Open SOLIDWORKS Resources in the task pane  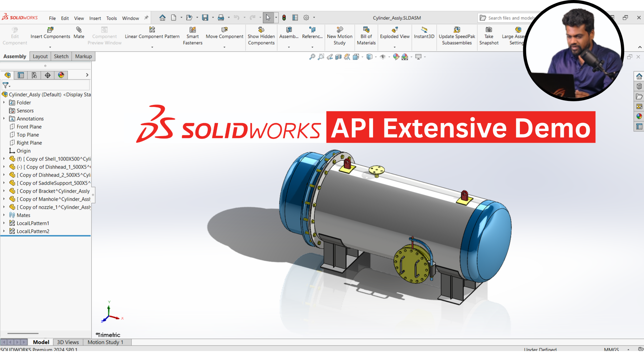(639, 76)
